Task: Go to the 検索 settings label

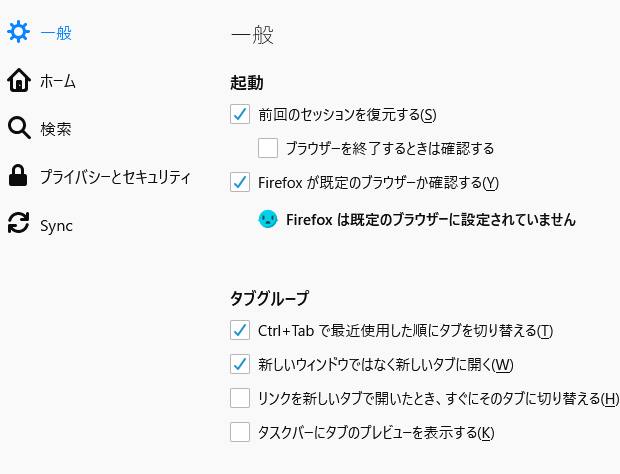Action: click(56, 129)
